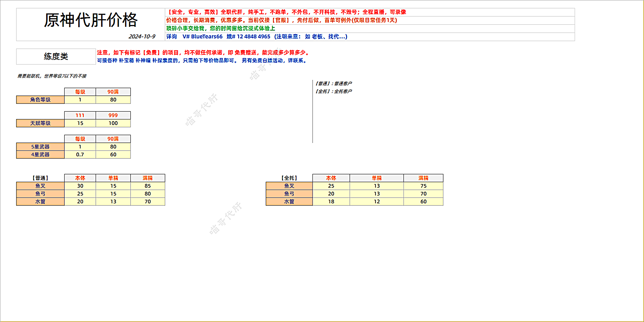Select 鱼叉 row in the 普通 table
The width and height of the screenshot is (644, 322).
pos(40,186)
